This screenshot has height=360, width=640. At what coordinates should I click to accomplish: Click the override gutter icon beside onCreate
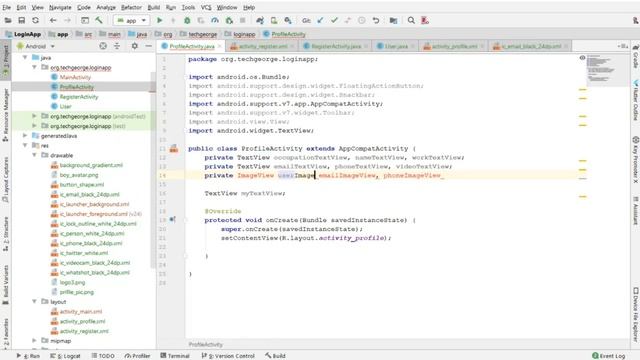click(173, 220)
